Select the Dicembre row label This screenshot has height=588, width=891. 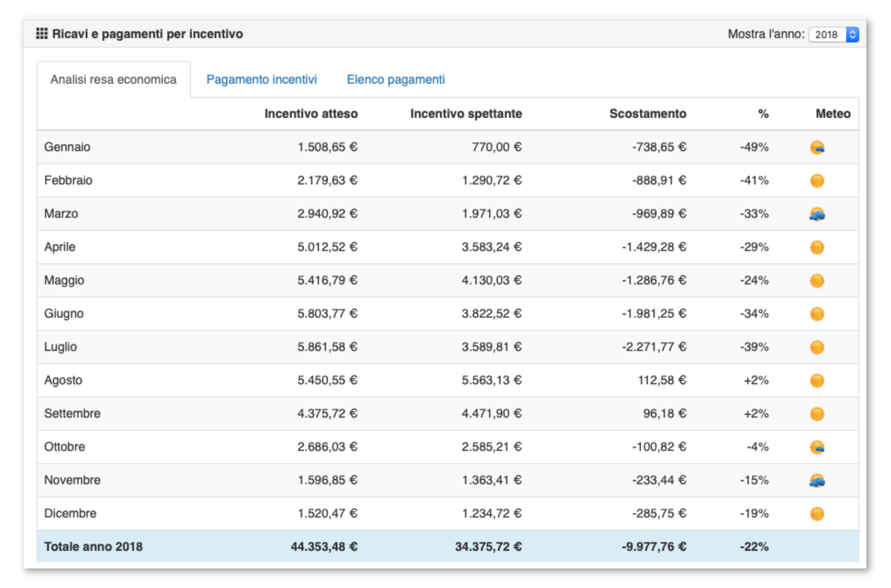coord(70,513)
